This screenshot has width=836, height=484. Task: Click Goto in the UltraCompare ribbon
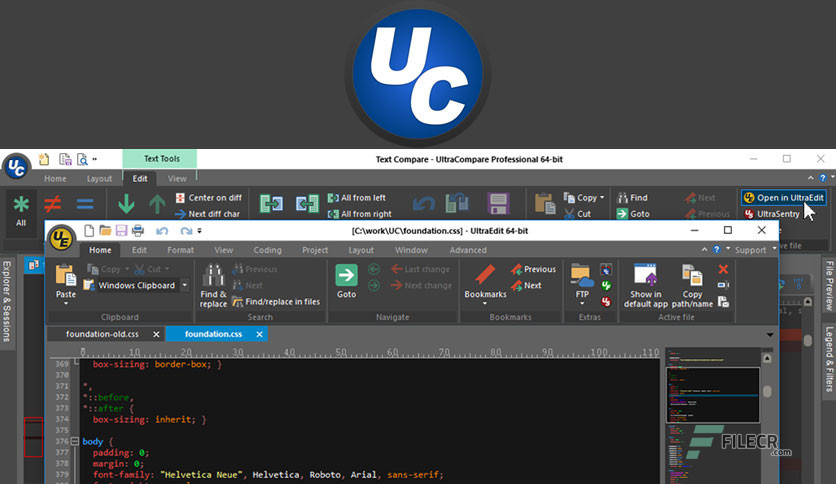[x=633, y=214]
